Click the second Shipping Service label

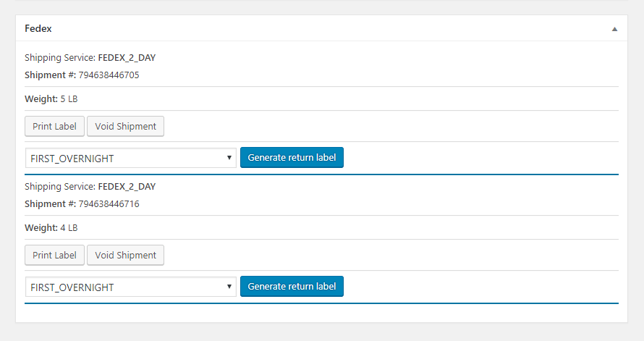tap(60, 187)
